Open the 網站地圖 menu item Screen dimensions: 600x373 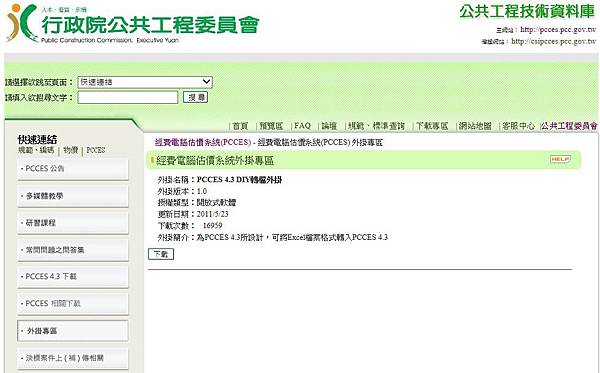475,126
